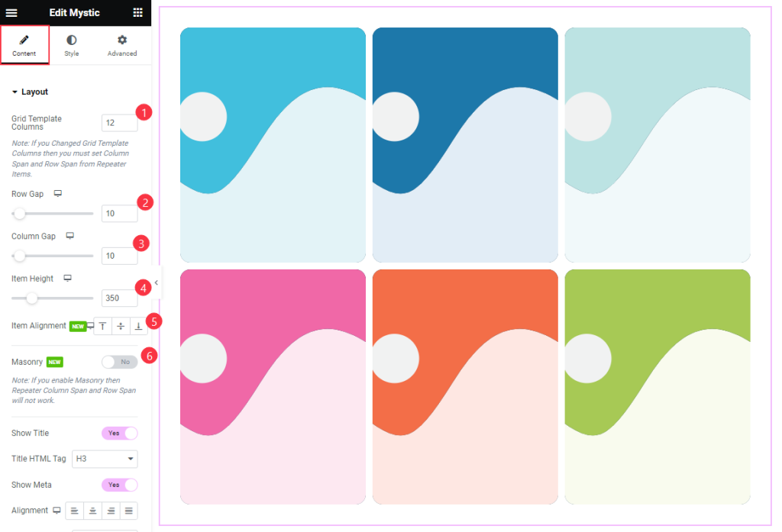The height and width of the screenshot is (532, 782).
Task: Click the Row Gap value field
Action: [x=119, y=214]
